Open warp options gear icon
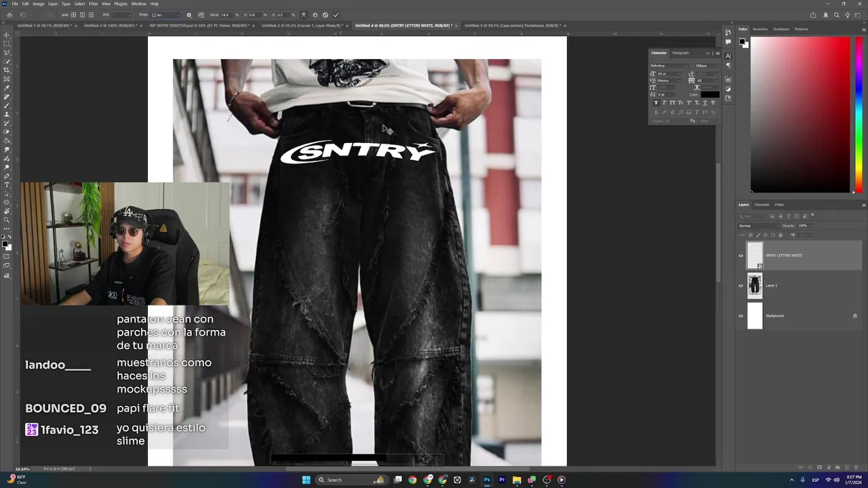Viewport: 868px width, 488px height. pos(189,15)
